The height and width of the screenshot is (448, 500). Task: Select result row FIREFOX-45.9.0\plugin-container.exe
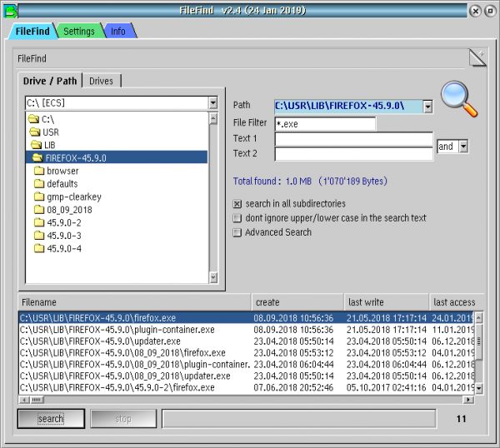coord(246,330)
